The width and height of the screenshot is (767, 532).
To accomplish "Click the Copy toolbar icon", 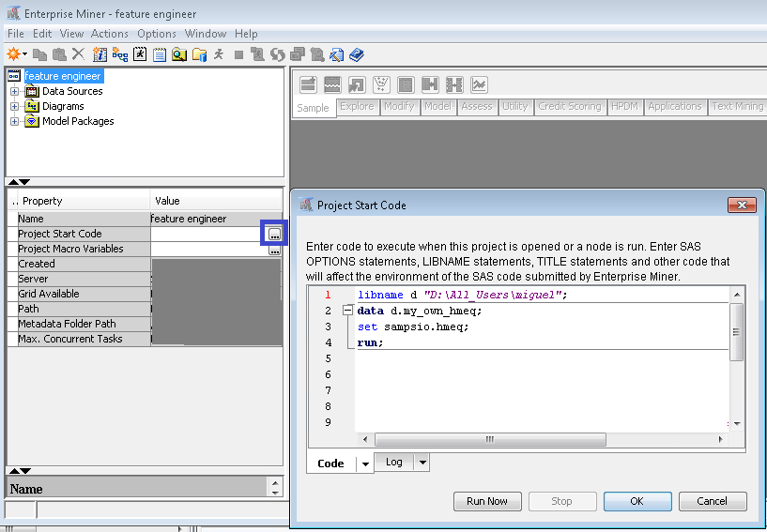I will coord(39,54).
